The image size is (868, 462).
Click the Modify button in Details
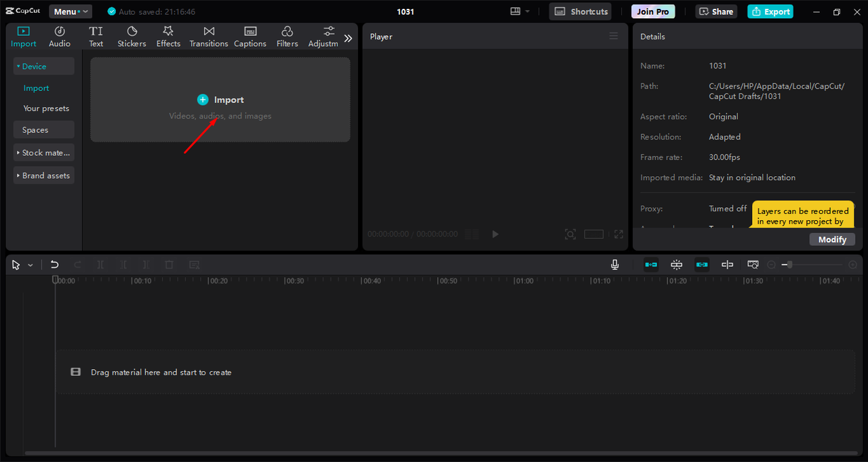tap(832, 239)
